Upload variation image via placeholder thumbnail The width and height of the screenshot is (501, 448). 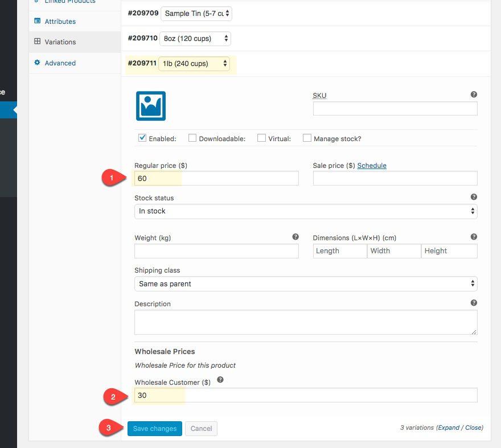151,106
